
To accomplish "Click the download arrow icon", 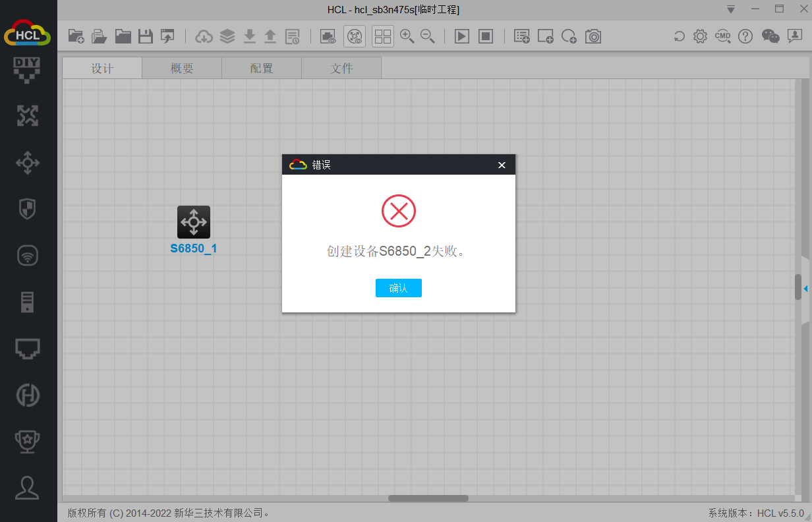I will point(249,36).
